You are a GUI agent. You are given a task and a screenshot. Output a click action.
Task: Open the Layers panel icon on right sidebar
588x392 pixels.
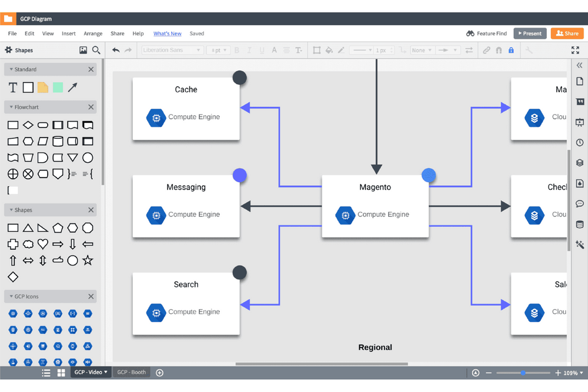tap(579, 163)
